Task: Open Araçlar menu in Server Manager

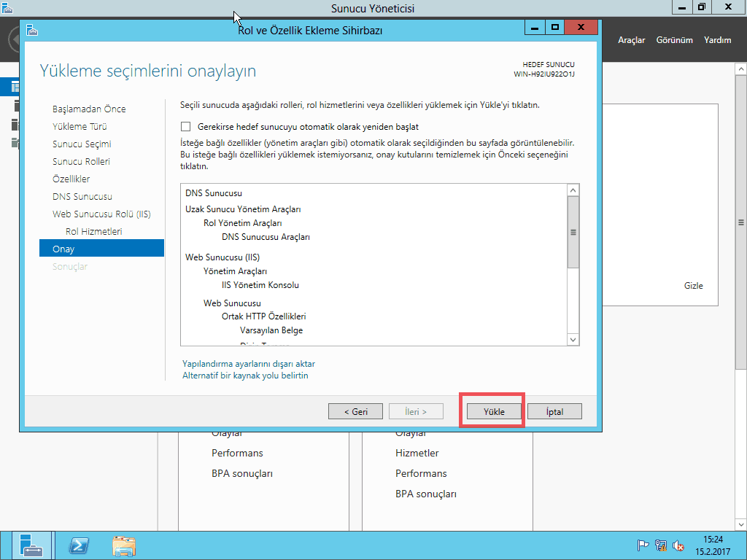Action: 631,40
